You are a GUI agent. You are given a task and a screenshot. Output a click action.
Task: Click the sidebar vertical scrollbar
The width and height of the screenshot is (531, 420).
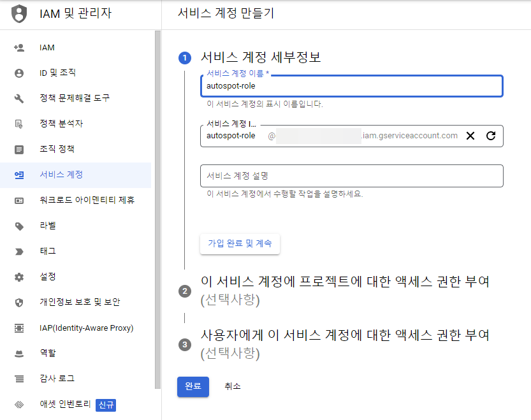click(157, 210)
